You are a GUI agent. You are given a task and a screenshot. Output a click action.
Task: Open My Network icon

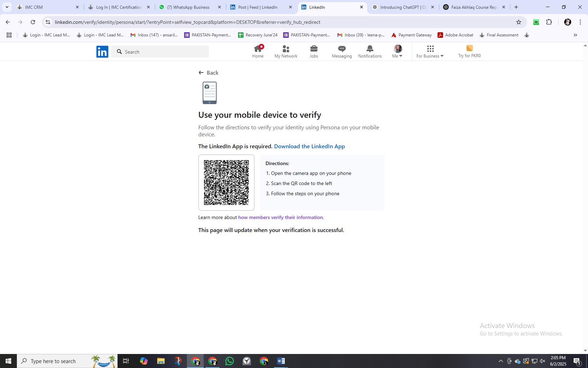pos(286,52)
